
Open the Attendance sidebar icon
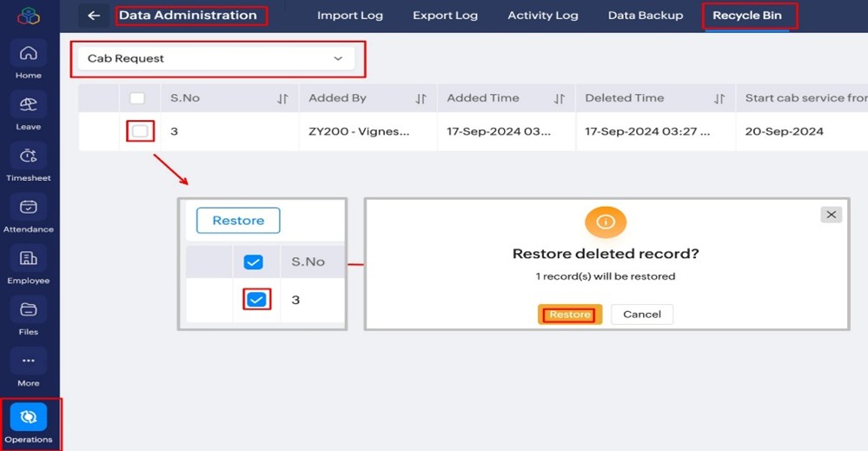[x=28, y=208]
